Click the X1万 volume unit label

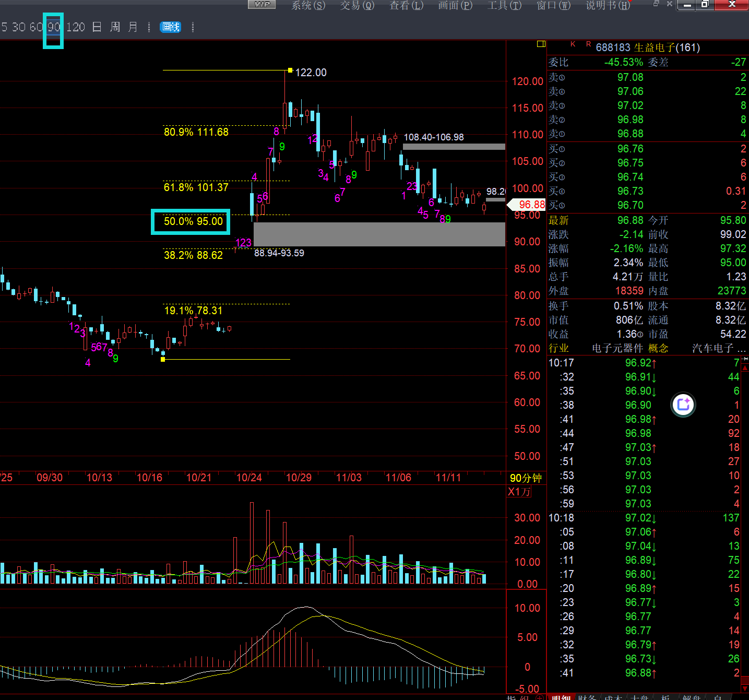coord(519,492)
